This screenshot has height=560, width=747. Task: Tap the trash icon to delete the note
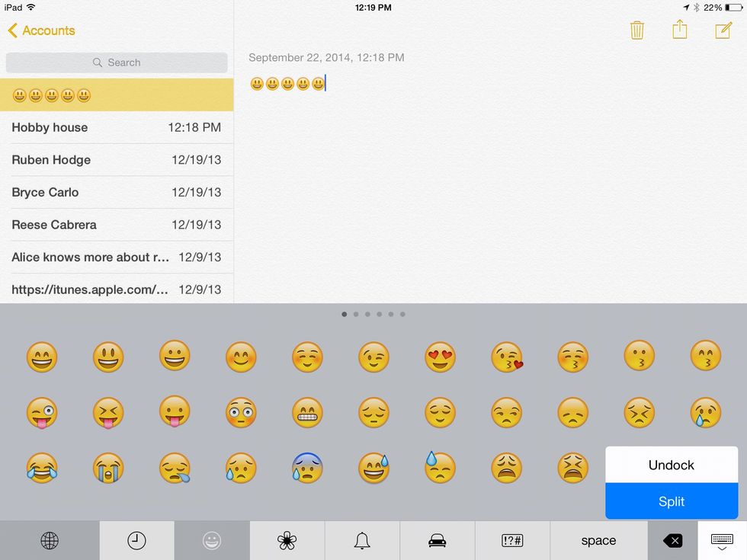tap(637, 30)
